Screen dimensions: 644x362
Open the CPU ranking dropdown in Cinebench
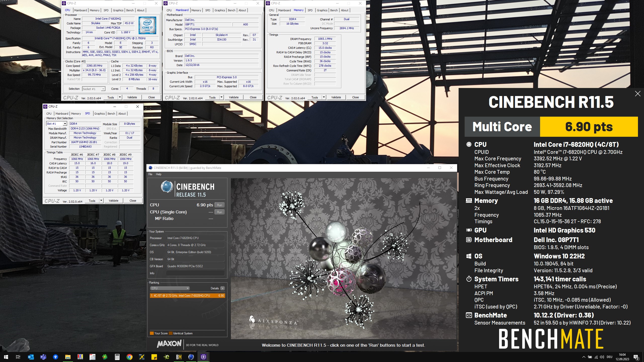(170, 288)
